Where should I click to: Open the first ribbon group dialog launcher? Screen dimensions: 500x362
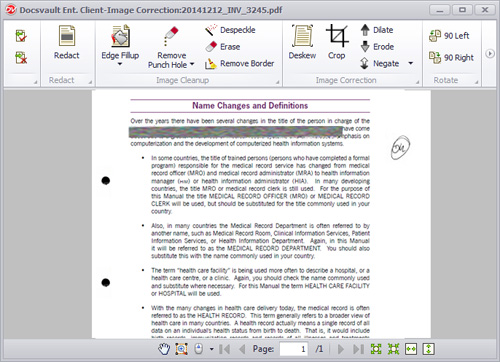pyautogui.click(x=35, y=82)
